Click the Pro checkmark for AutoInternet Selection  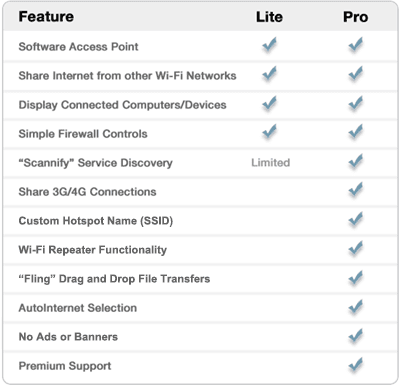356,306
